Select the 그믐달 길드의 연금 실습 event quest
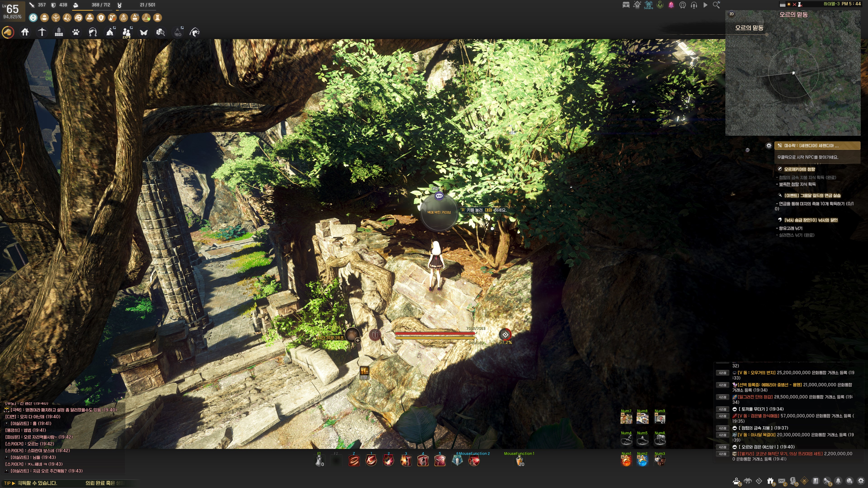Screen dimensions: 868x488 pyautogui.click(x=812, y=195)
